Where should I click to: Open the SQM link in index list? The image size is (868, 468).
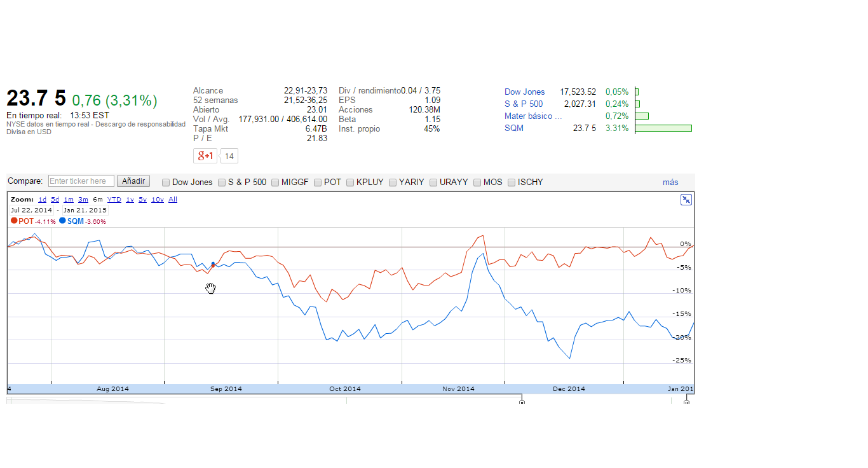tap(514, 128)
